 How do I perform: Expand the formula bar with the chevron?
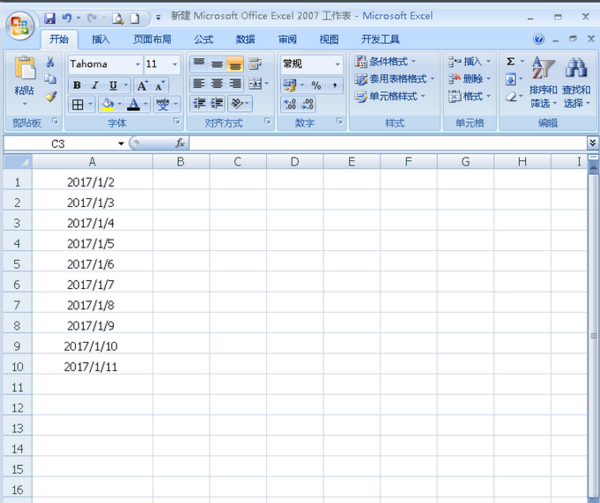[x=592, y=143]
